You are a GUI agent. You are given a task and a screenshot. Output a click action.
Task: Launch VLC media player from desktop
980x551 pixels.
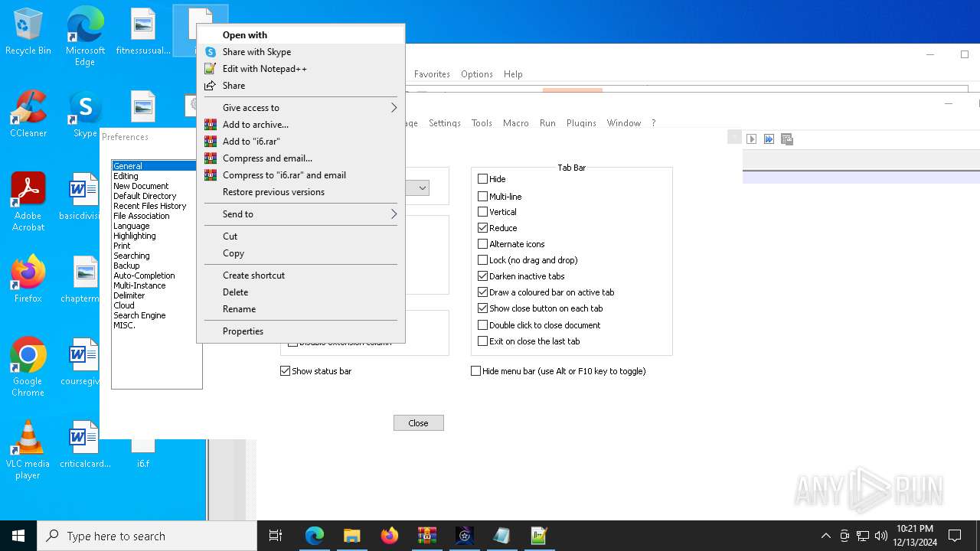point(28,450)
